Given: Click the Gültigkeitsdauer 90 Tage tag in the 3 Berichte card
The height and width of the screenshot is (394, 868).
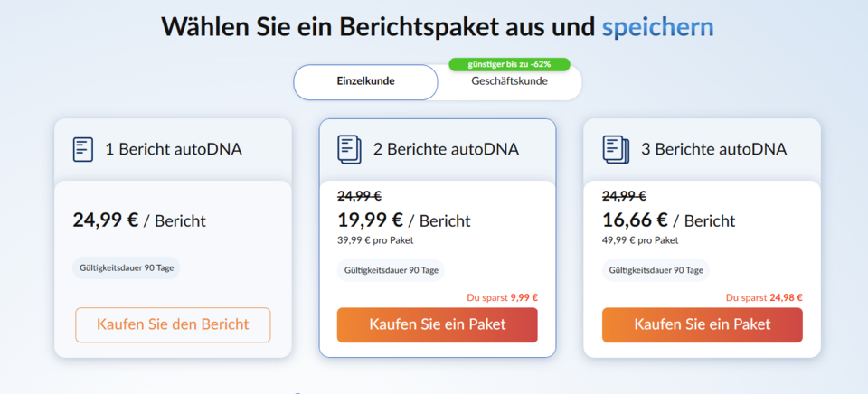Looking at the screenshot, I should coord(656,269).
